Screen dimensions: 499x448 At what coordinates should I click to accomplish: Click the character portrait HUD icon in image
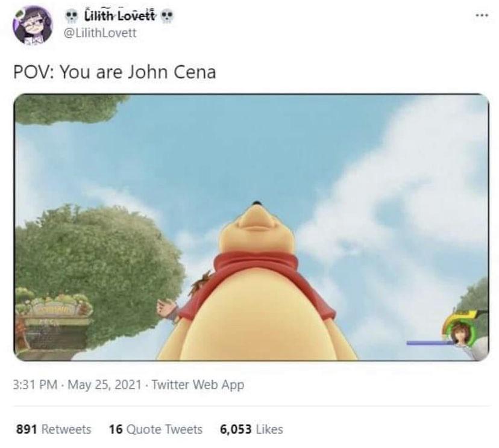click(462, 332)
